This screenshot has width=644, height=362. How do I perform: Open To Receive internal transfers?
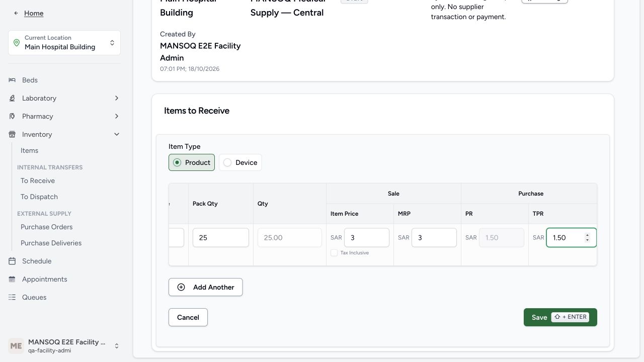pos(38,180)
